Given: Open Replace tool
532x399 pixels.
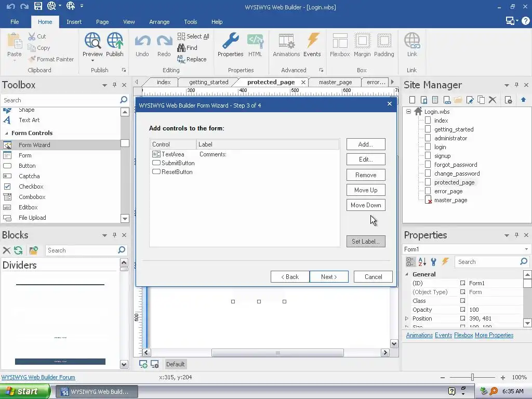Looking at the screenshot, I should [x=192, y=59].
